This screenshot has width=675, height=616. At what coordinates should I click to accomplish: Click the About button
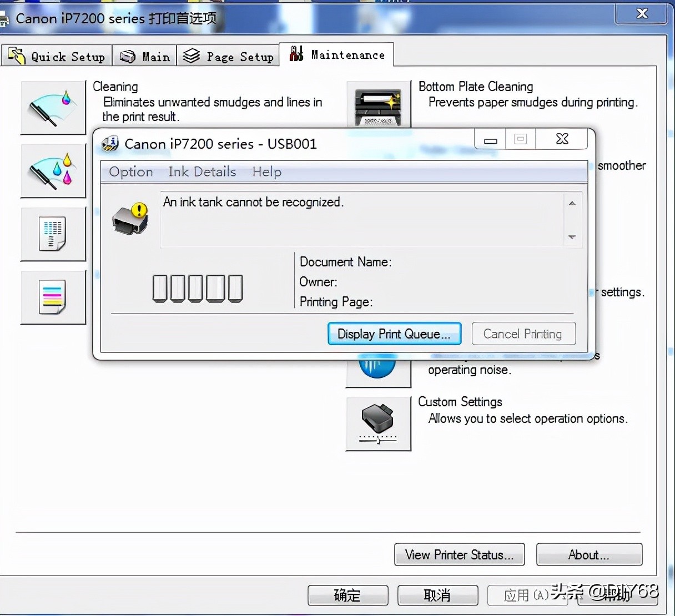589,554
